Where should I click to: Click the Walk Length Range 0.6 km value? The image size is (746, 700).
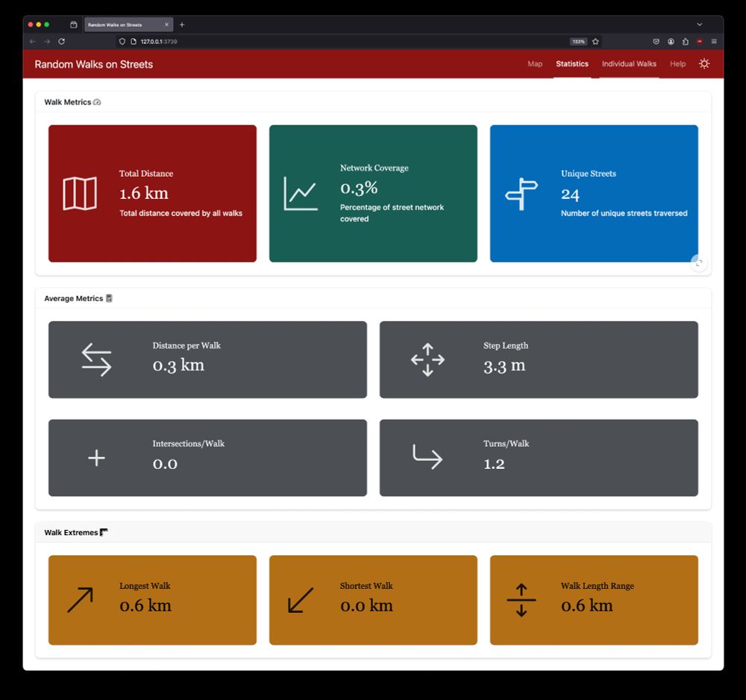(x=587, y=605)
